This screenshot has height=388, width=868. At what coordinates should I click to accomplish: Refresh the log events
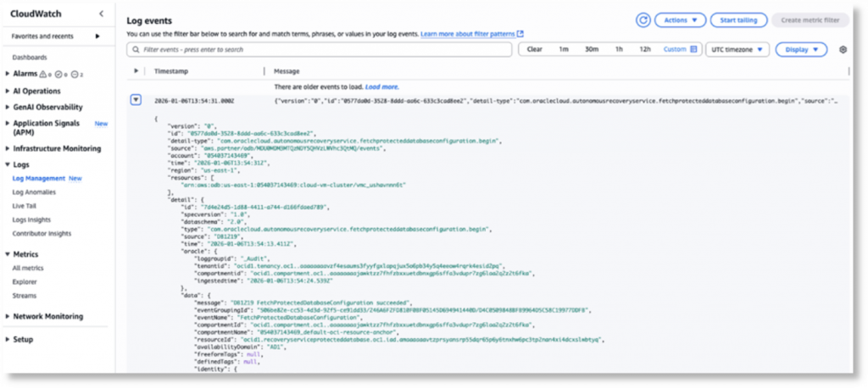tap(643, 20)
